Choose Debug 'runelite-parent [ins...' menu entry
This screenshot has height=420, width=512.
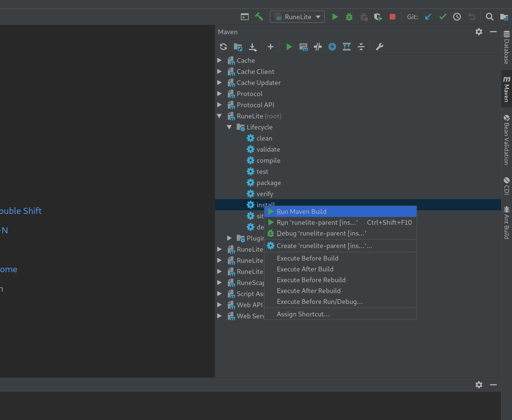pyautogui.click(x=340, y=233)
